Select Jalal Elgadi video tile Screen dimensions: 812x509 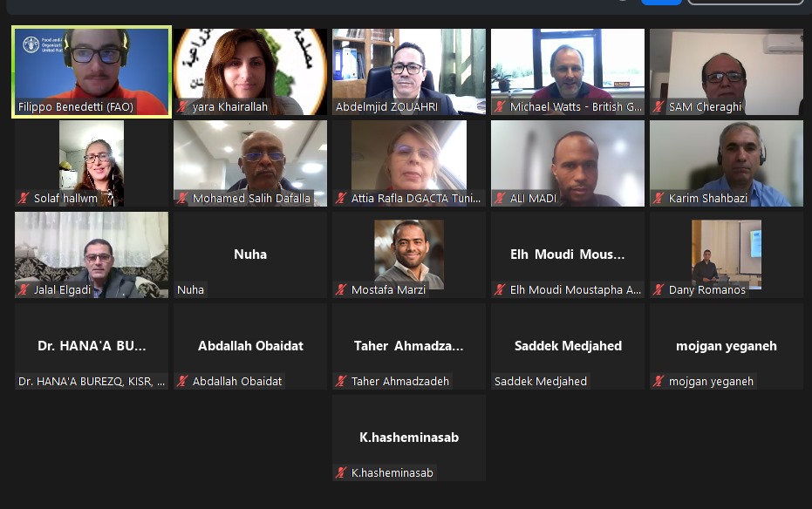click(x=92, y=254)
